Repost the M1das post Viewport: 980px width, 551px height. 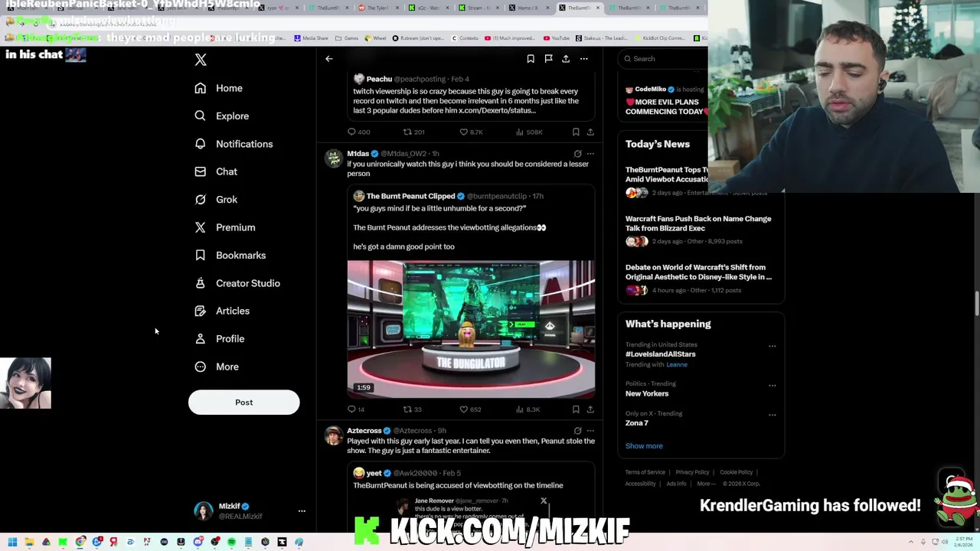point(412,409)
